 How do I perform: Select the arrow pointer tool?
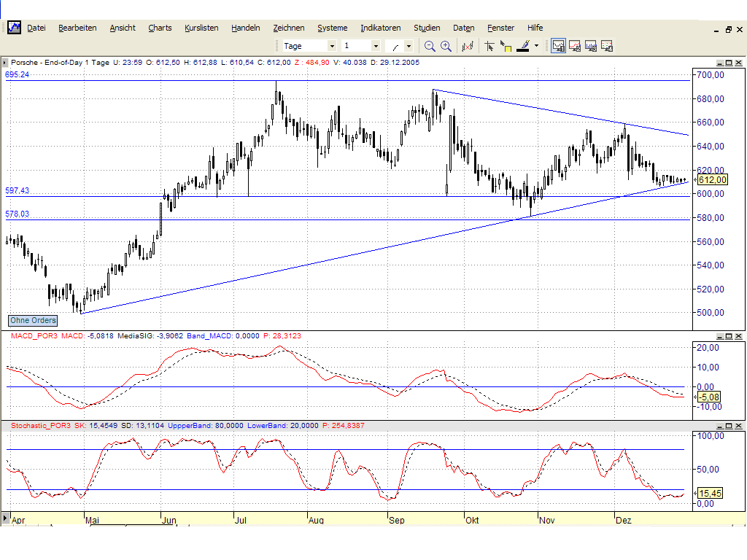coord(489,45)
